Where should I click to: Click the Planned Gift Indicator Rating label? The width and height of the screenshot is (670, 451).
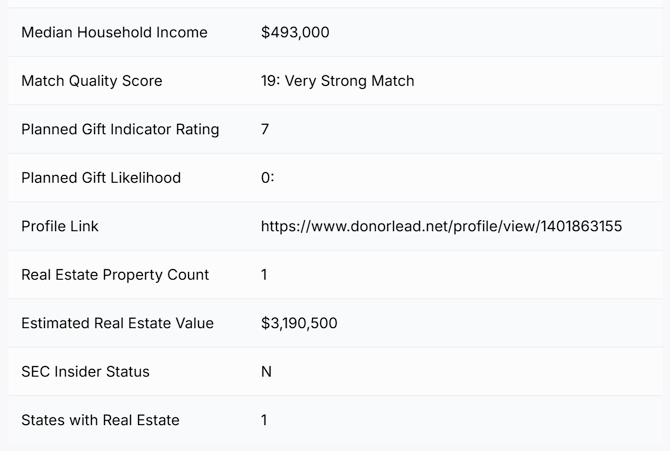(x=120, y=129)
